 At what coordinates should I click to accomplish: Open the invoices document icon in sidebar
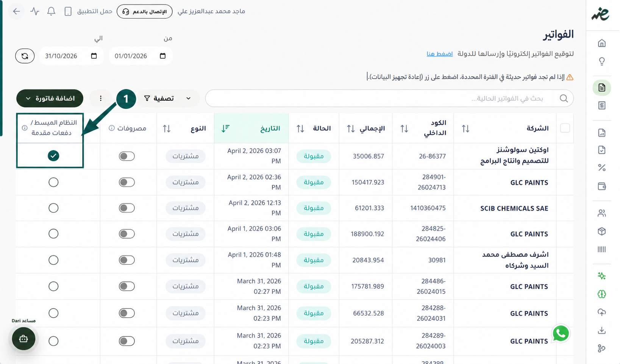[601, 88]
